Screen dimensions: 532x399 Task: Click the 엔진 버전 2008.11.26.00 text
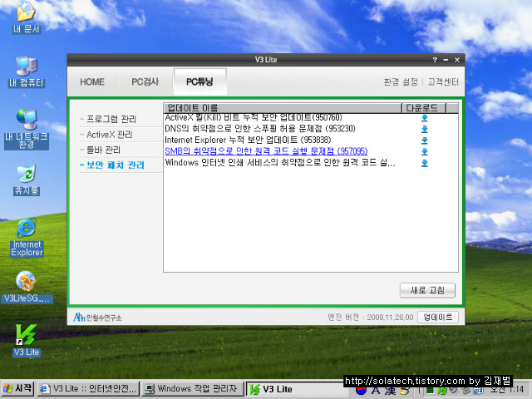tap(370, 318)
